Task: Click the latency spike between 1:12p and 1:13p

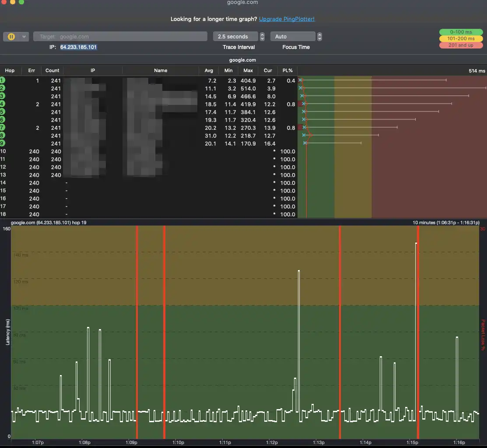Action: (299, 341)
